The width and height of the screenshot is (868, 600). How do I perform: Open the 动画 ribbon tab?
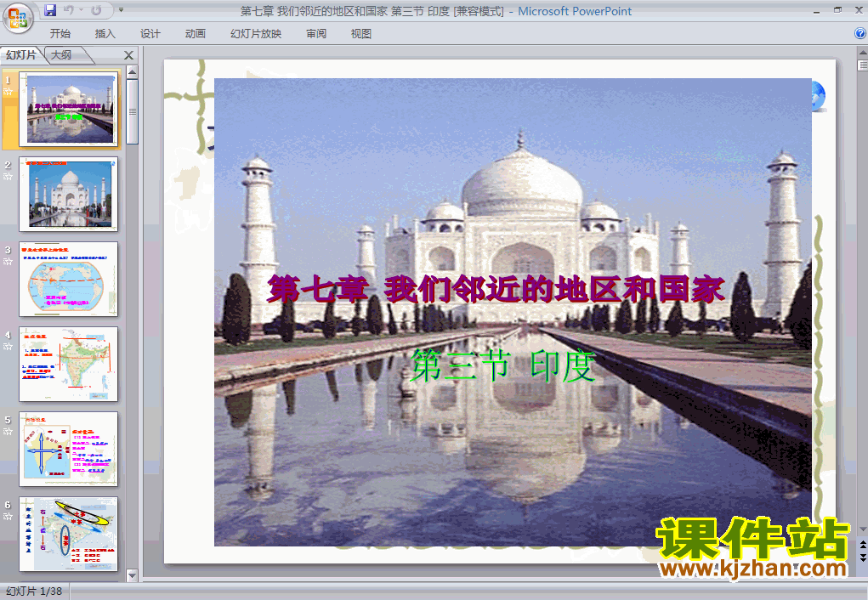click(x=196, y=34)
